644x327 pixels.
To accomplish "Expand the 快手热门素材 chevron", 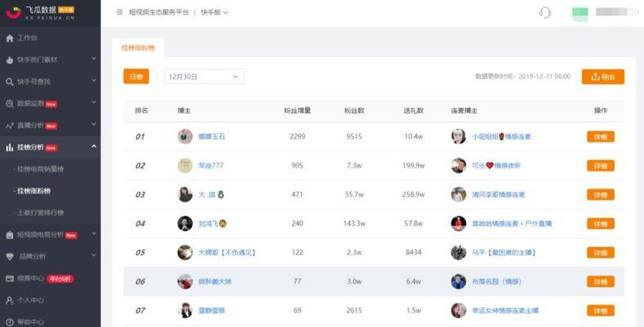I will (x=94, y=59).
